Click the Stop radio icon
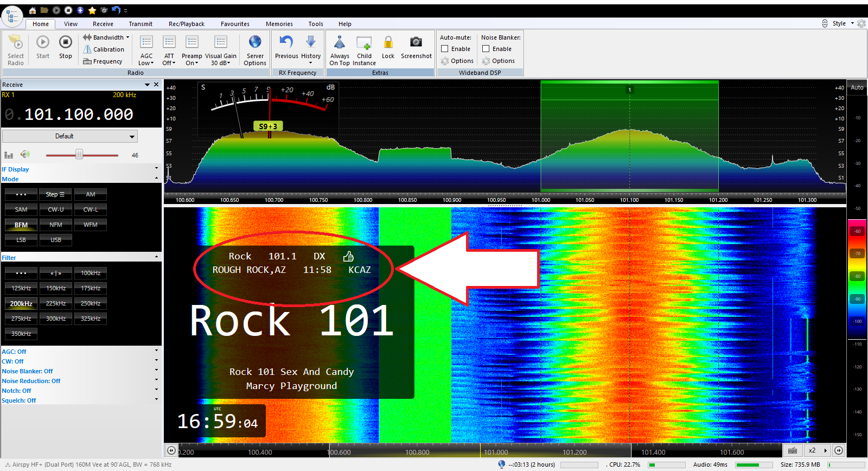The height and width of the screenshot is (471, 868). pyautogui.click(x=65, y=43)
